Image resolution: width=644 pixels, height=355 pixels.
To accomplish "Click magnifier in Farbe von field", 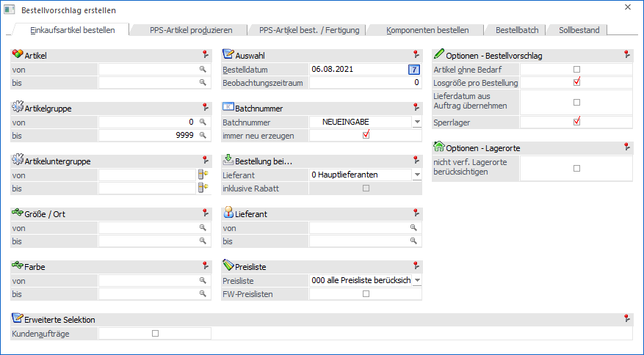I will click(x=203, y=281).
